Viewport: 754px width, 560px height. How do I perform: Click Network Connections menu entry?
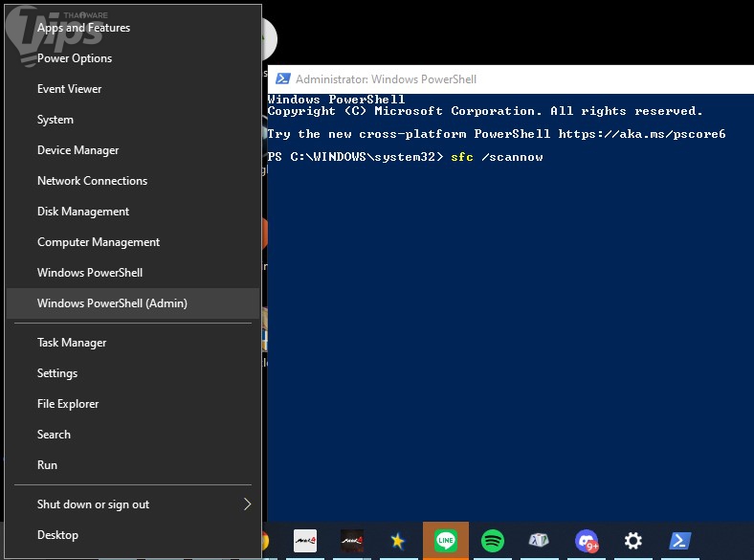click(92, 181)
